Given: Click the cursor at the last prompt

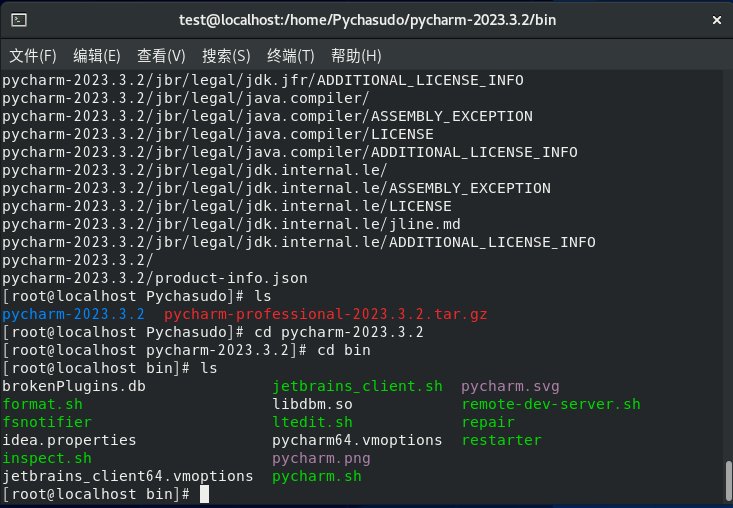Looking at the screenshot, I should tap(204, 494).
